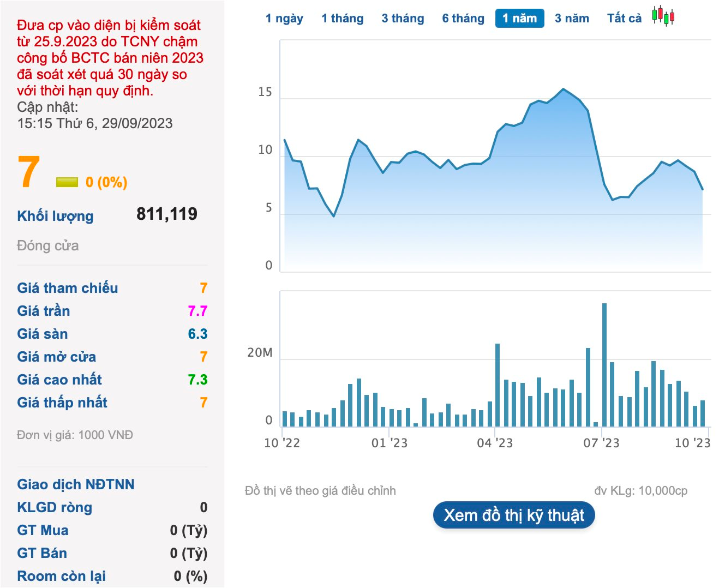
Task: Click the yellow unchanged-price indicator bar
Action: click(67, 182)
